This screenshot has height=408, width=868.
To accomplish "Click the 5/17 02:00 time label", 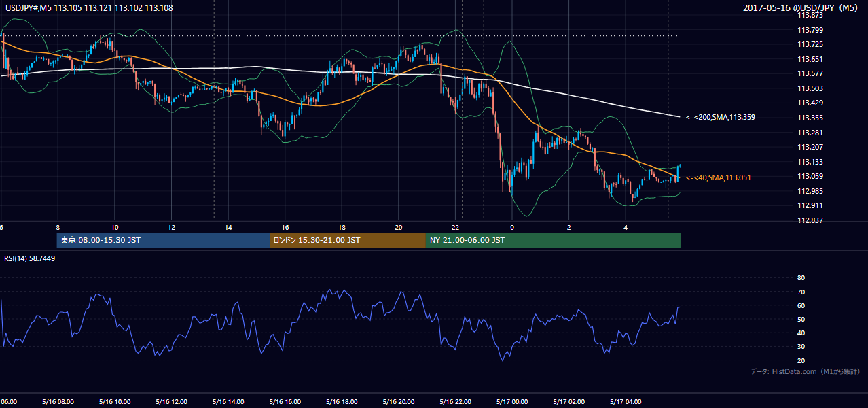I will 569,402.
